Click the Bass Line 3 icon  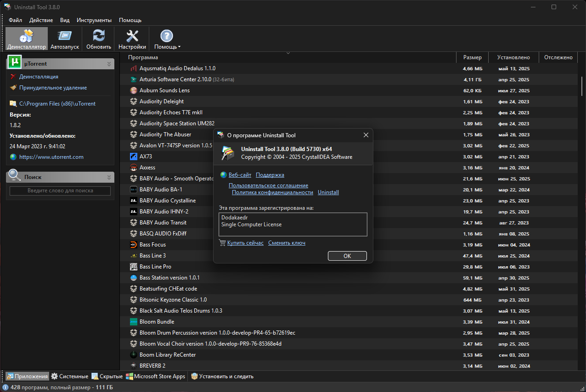(134, 256)
